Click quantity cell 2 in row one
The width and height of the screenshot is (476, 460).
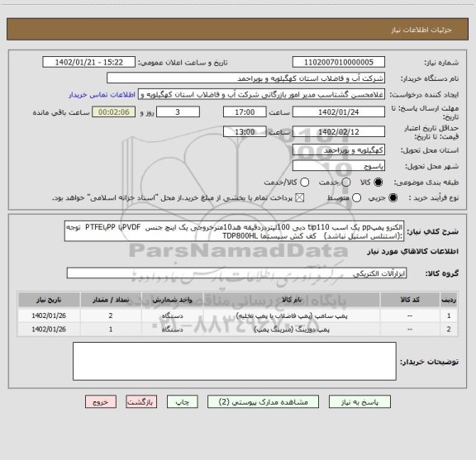[111, 315]
